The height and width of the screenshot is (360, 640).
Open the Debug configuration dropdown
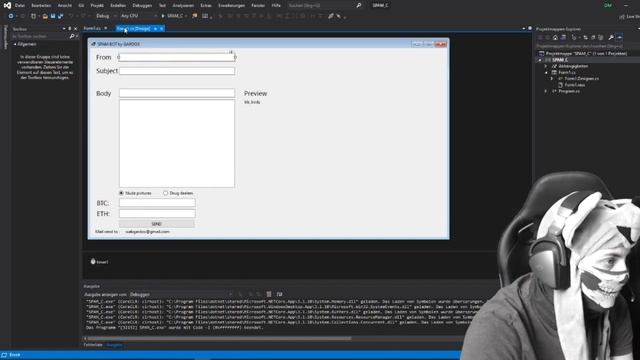point(105,16)
